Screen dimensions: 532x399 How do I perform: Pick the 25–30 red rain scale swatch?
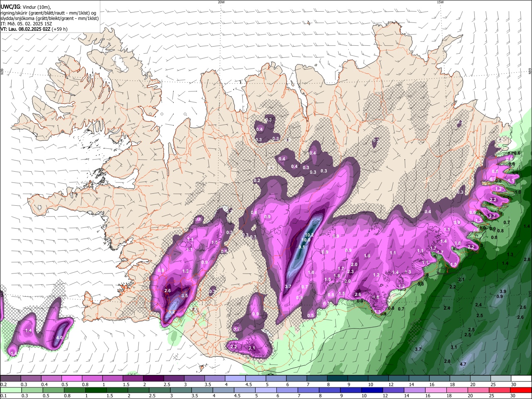click(499, 390)
